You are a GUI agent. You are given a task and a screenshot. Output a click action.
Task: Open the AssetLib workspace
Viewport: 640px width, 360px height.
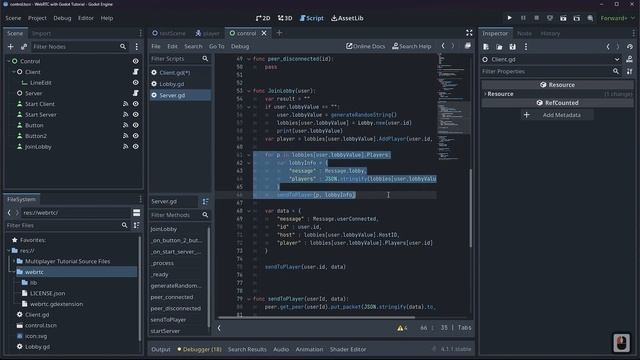(x=347, y=18)
